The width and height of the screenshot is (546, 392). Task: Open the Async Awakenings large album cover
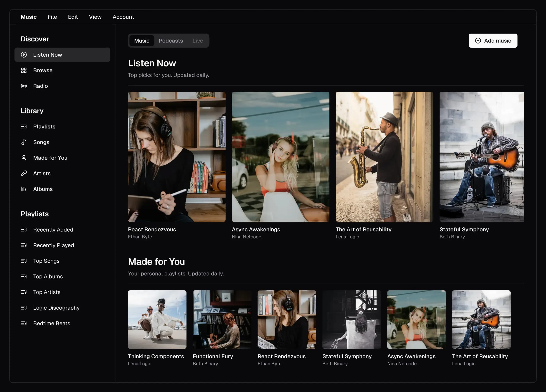click(x=280, y=157)
